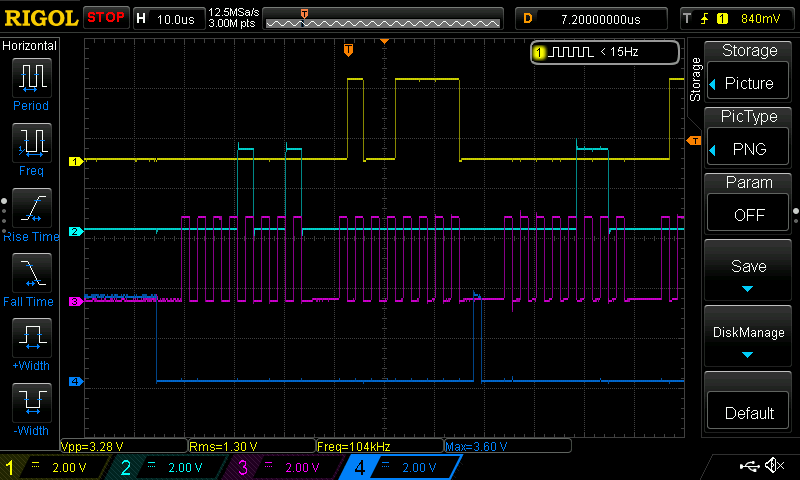This screenshot has height=480, width=800.
Task: Click the red STOP run status
Action: click(x=105, y=18)
